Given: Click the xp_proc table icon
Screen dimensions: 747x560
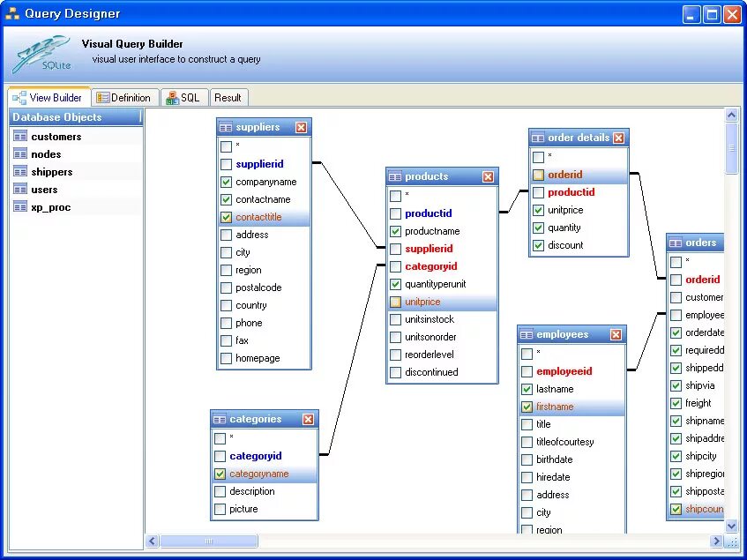Looking at the screenshot, I should (20, 207).
